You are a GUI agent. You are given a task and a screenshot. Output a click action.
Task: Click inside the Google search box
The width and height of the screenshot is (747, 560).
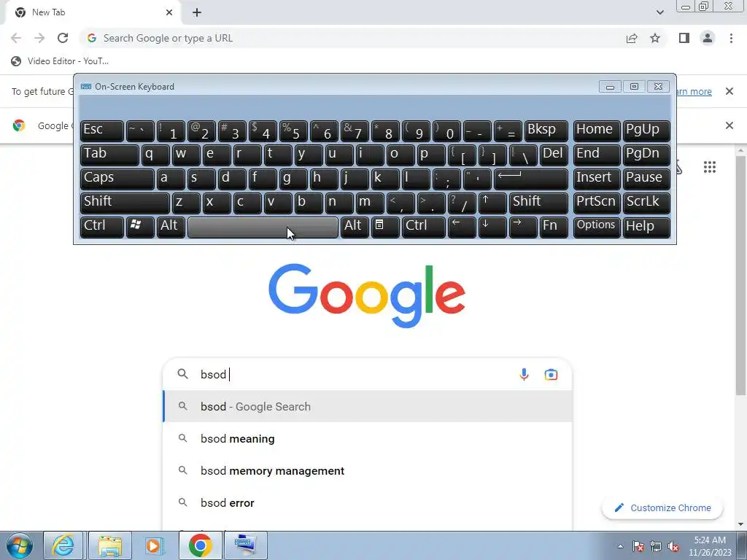coord(367,374)
